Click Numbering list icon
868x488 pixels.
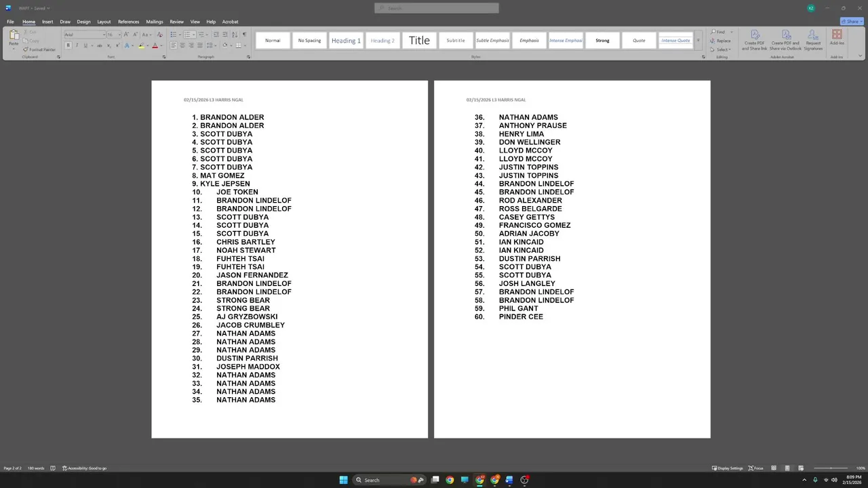pyautogui.click(x=187, y=35)
